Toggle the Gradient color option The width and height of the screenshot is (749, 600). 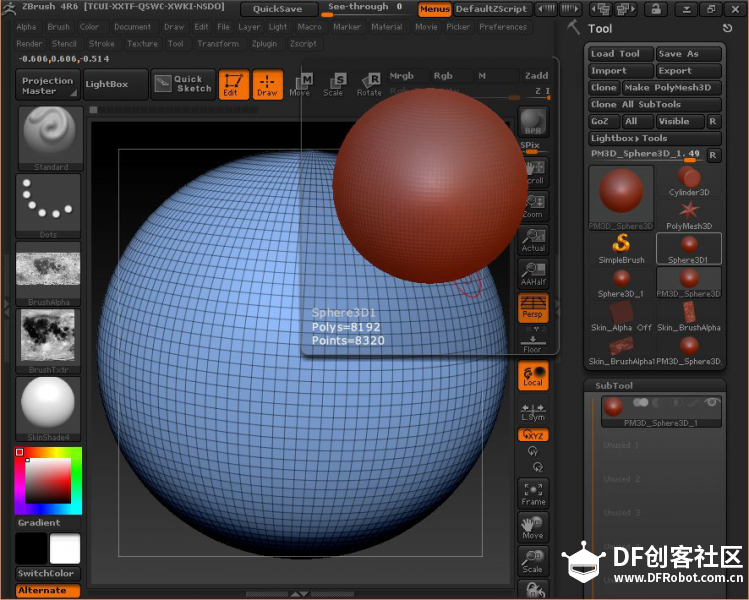click(x=39, y=523)
